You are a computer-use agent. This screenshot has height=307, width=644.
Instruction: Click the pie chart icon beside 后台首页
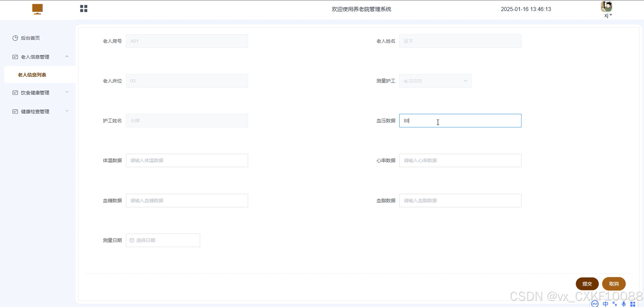pos(15,38)
